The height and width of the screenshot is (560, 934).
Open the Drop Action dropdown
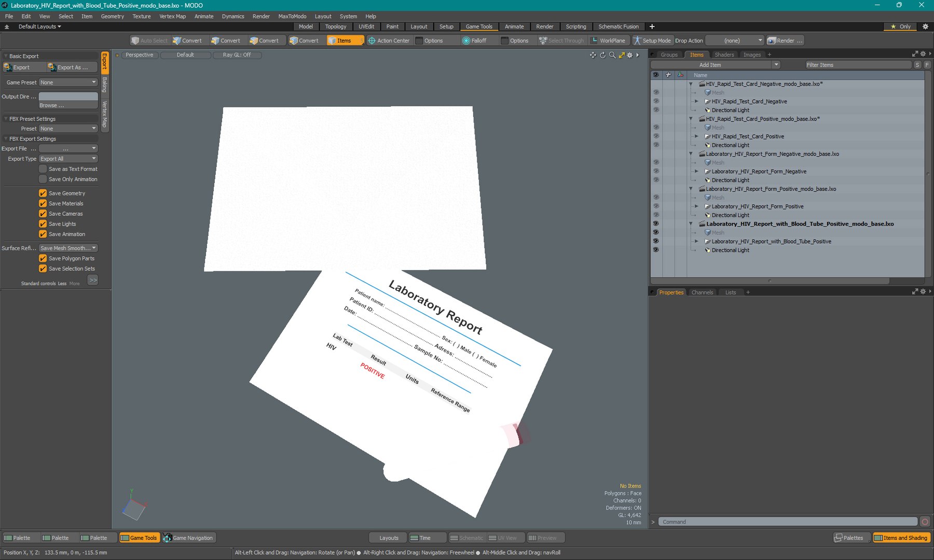(x=735, y=40)
